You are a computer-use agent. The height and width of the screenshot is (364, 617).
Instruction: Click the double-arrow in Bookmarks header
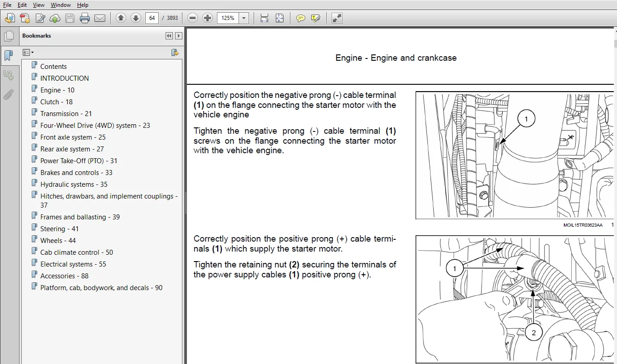pyautogui.click(x=169, y=36)
